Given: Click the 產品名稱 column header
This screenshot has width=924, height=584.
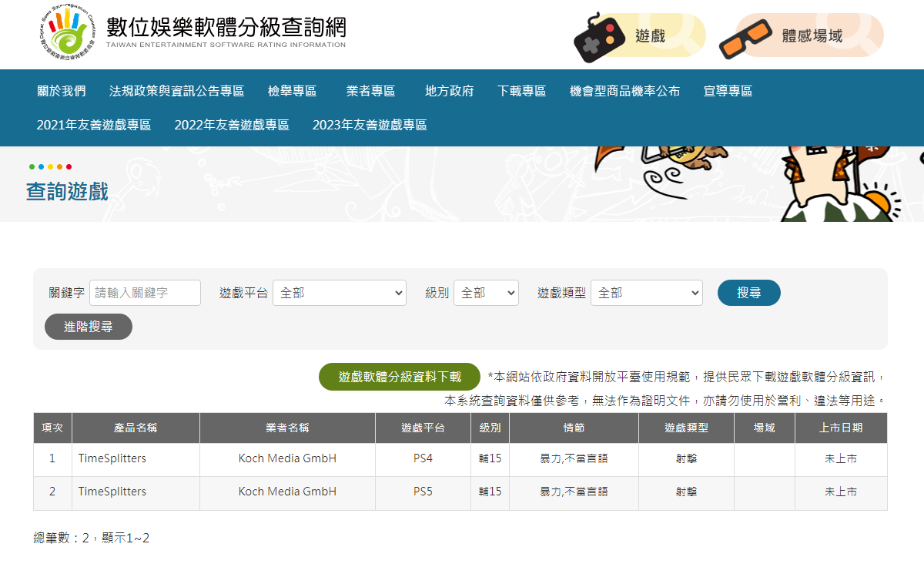Looking at the screenshot, I should (136, 428).
